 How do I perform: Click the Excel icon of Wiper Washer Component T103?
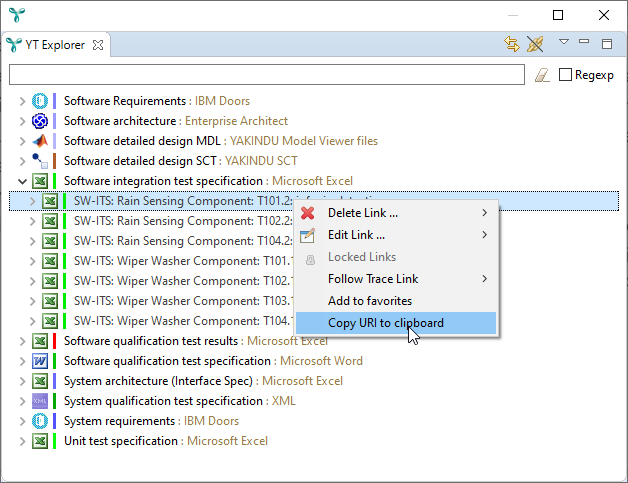point(50,301)
